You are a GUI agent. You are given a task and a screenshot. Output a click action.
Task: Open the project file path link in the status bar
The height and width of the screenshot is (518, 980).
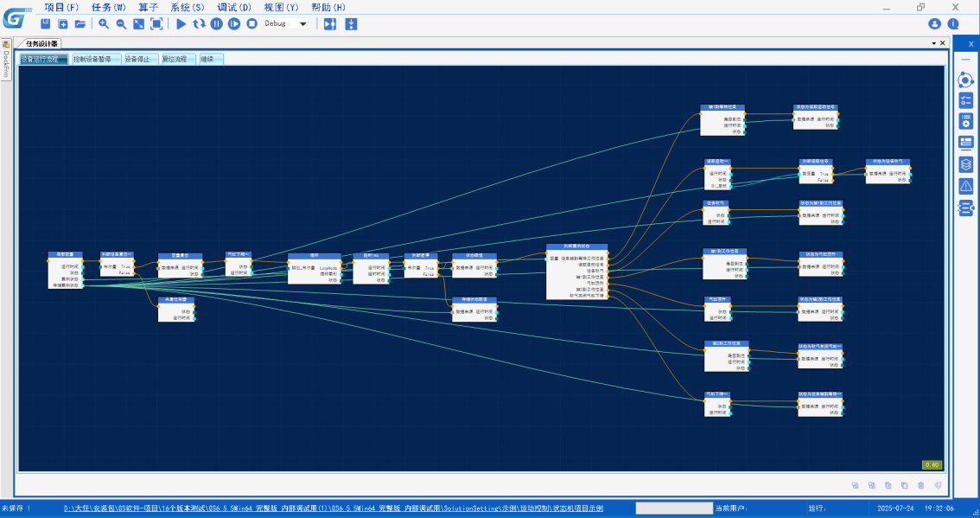[333, 508]
